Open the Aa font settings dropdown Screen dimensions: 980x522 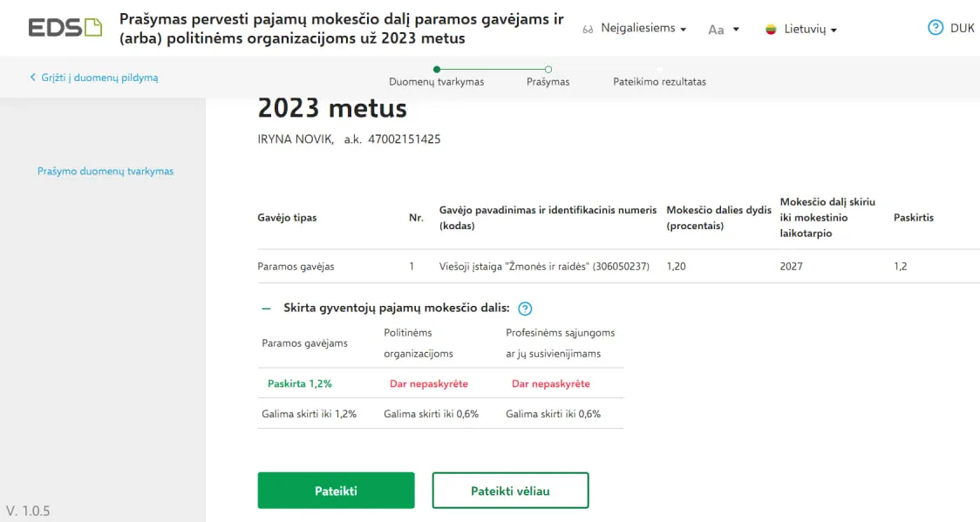pyautogui.click(x=724, y=29)
